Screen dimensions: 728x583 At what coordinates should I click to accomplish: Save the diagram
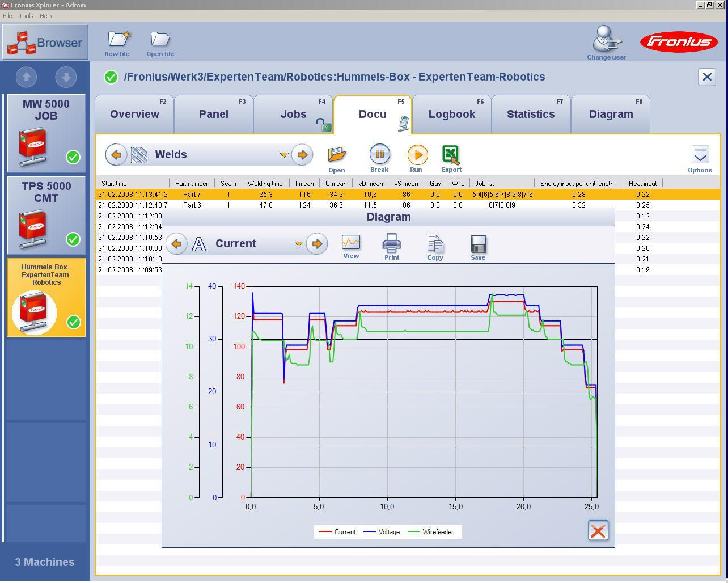point(478,247)
